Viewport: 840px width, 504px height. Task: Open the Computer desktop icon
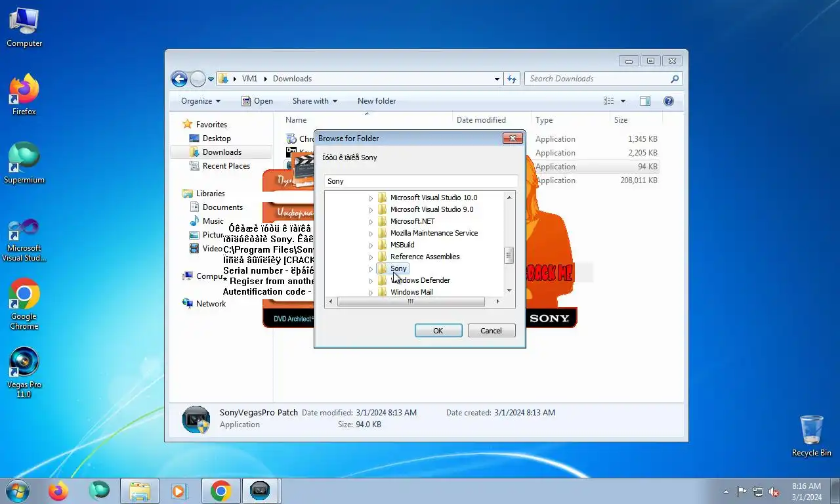click(x=24, y=27)
